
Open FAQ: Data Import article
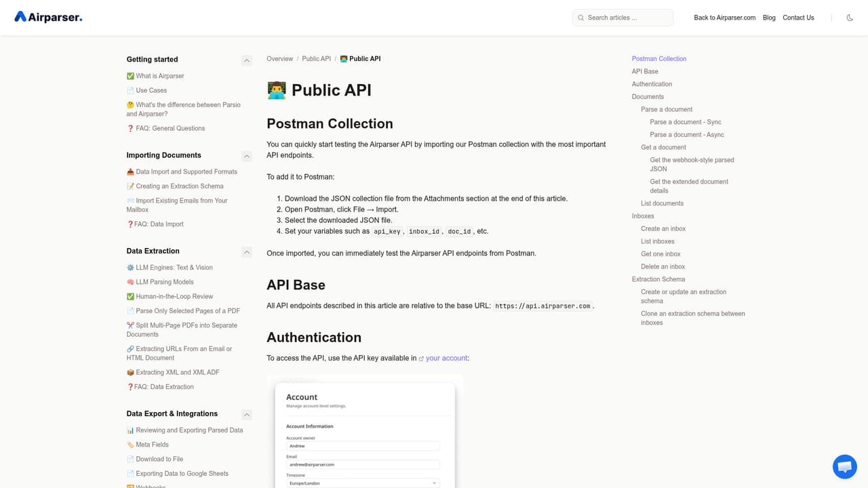(x=155, y=224)
